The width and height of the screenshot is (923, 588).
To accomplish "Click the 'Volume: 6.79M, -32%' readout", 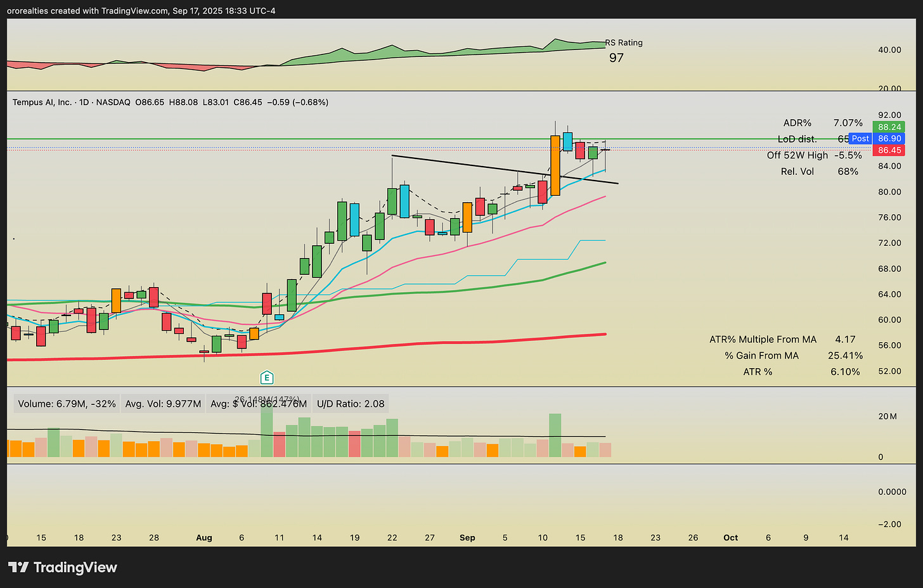I will coord(67,404).
